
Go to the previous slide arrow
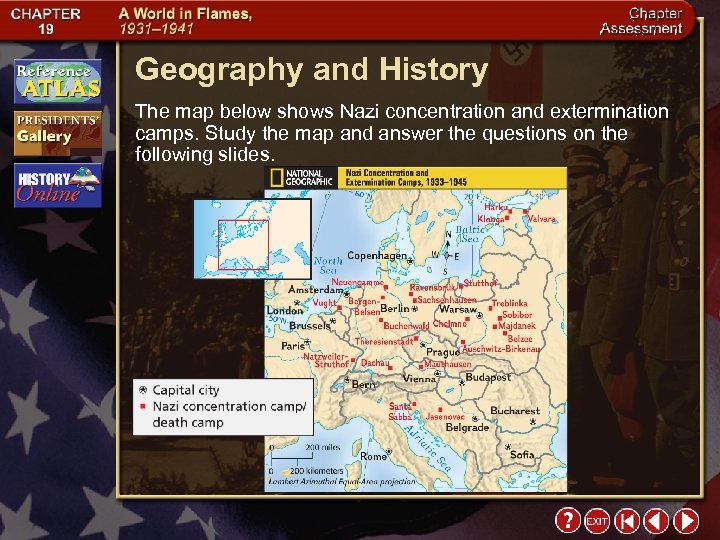pos(656,521)
